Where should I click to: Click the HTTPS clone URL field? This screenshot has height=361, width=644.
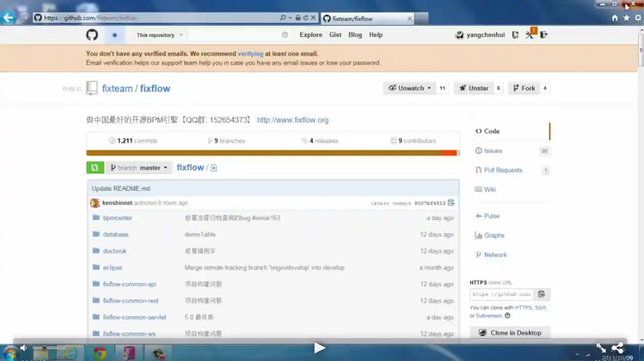[501, 294]
